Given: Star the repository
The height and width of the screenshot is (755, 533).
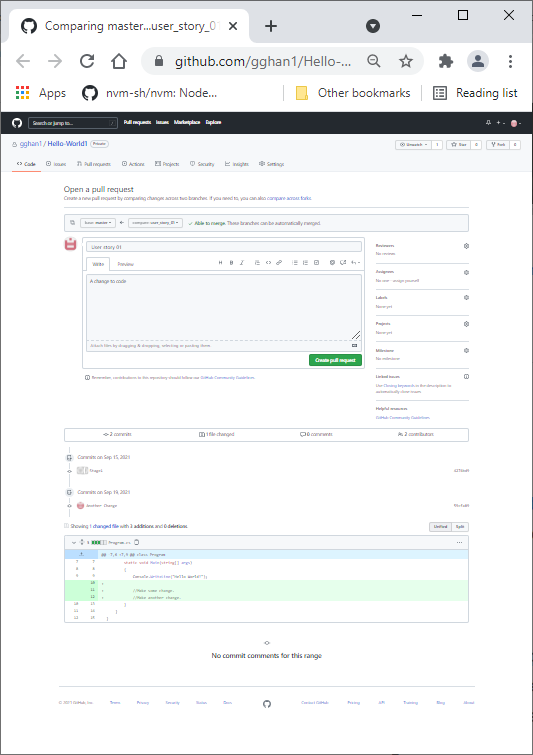Looking at the screenshot, I should point(459,144).
